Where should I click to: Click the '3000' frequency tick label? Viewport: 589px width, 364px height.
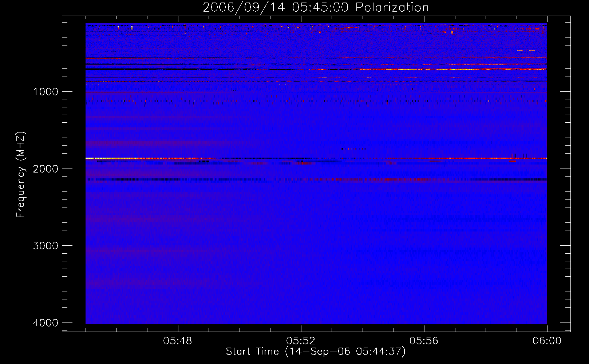coord(46,246)
